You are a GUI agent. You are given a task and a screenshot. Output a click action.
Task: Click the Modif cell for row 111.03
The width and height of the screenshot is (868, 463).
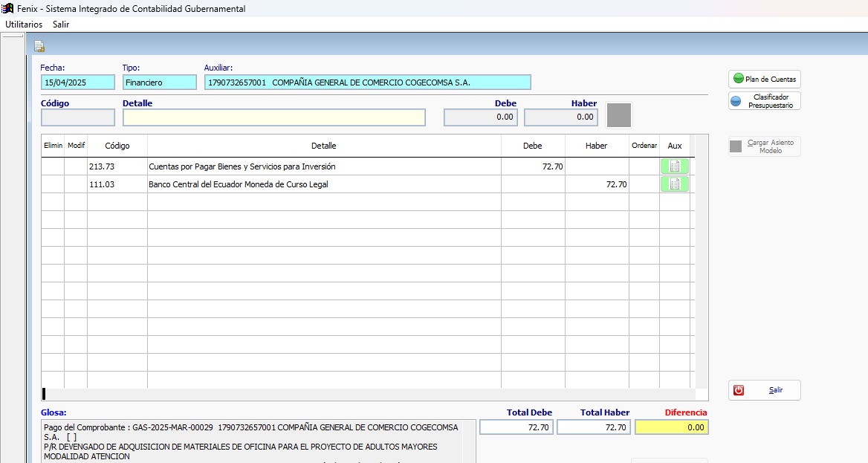pos(76,184)
